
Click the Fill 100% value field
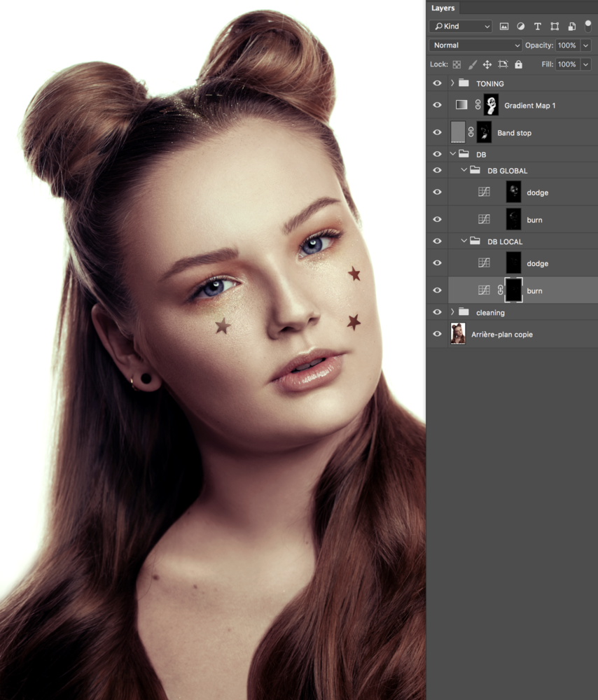click(x=567, y=64)
